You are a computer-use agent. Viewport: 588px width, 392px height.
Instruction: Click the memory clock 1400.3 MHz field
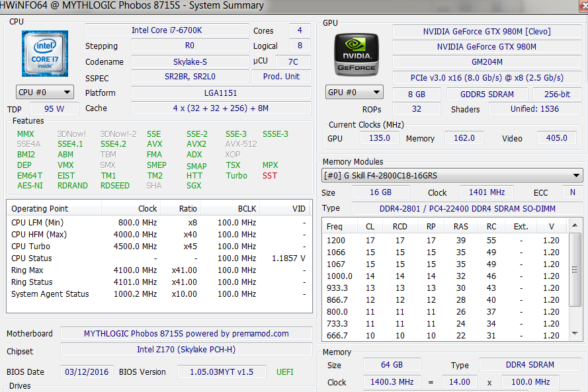tap(392, 382)
